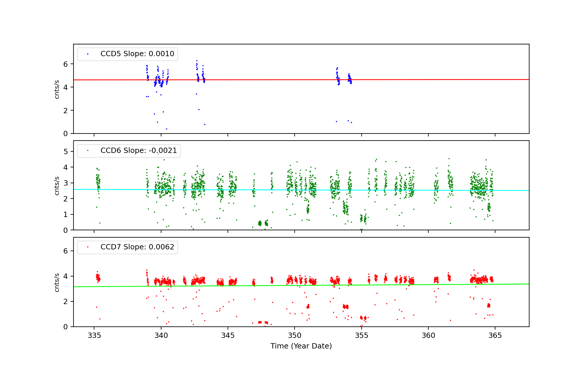Screen dimensions: 588x367
Task: Click the Time (Year Date) axis label
Action: (x=301, y=346)
